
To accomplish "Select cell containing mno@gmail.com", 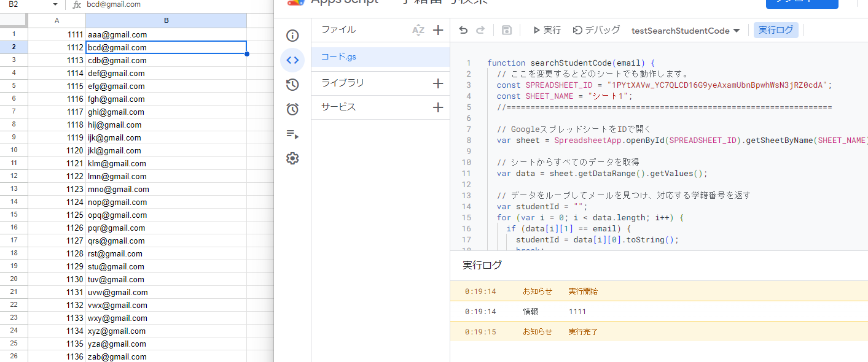I will click(x=166, y=189).
